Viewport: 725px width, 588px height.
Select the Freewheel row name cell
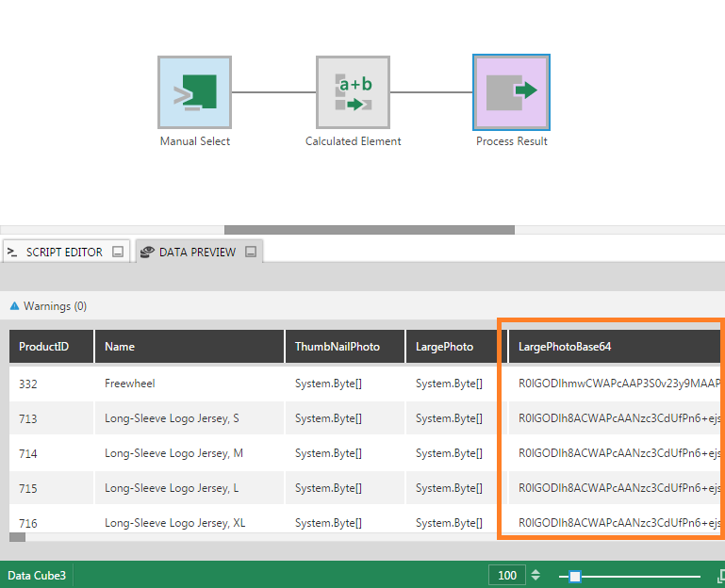pyautogui.click(x=130, y=384)
